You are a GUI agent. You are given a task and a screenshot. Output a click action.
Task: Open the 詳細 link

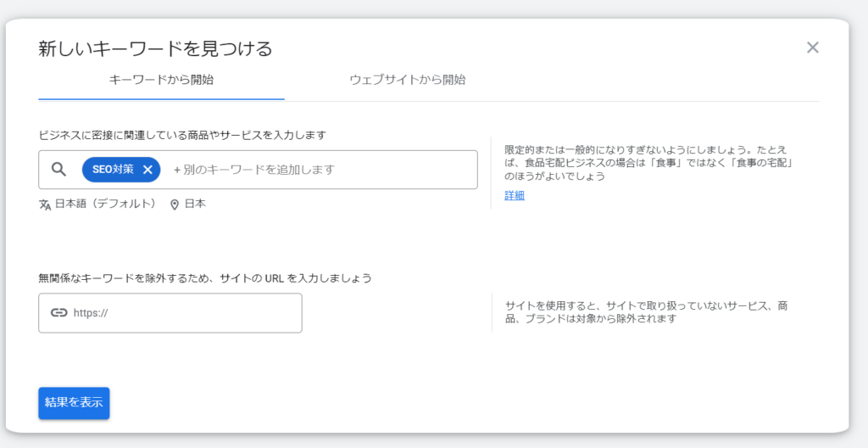click(x=515, y=195)
